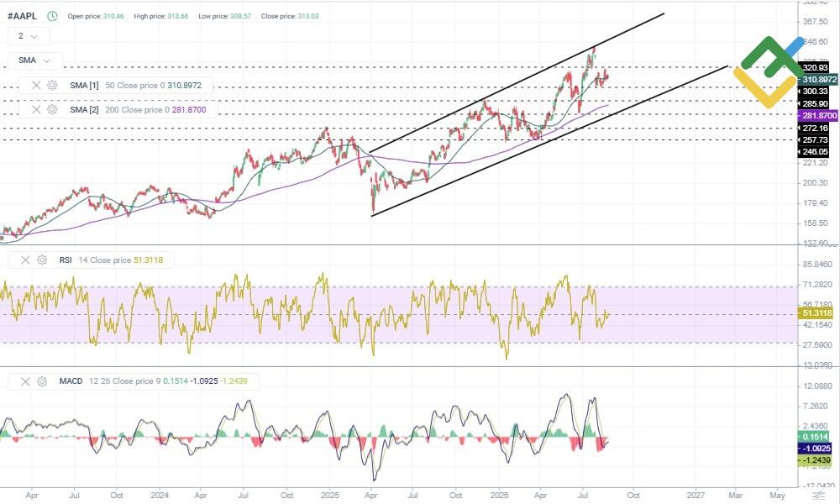
Task: Click the 179.40 price axis label
Action: pyautogui.click(x=816, y=203)
